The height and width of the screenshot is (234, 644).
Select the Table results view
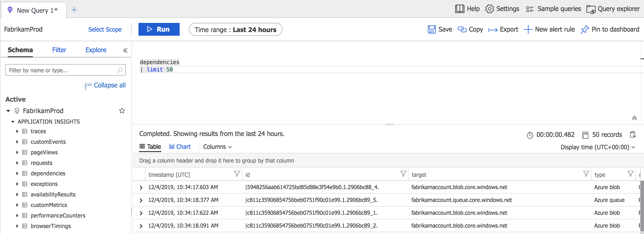[150, 147]
